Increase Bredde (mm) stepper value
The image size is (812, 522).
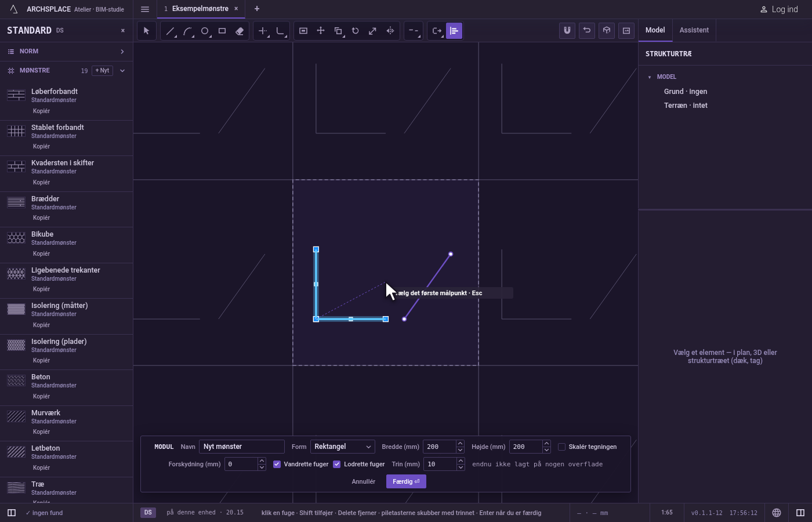[x=460, y=443]
